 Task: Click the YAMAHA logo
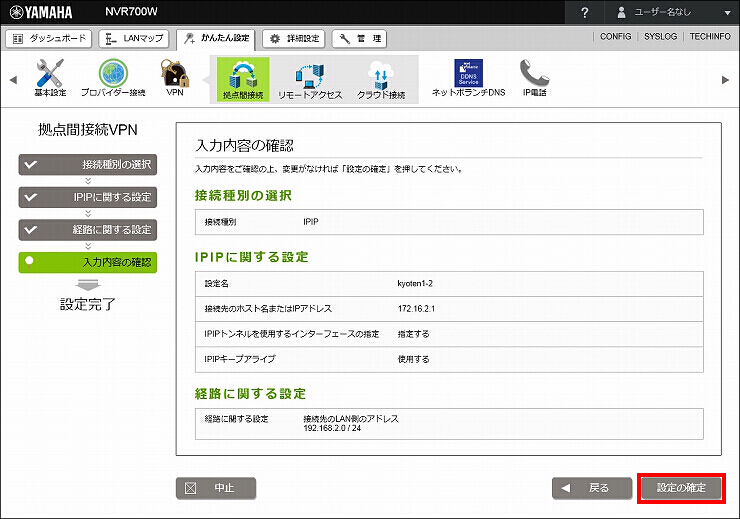click(x=41, y=12)
